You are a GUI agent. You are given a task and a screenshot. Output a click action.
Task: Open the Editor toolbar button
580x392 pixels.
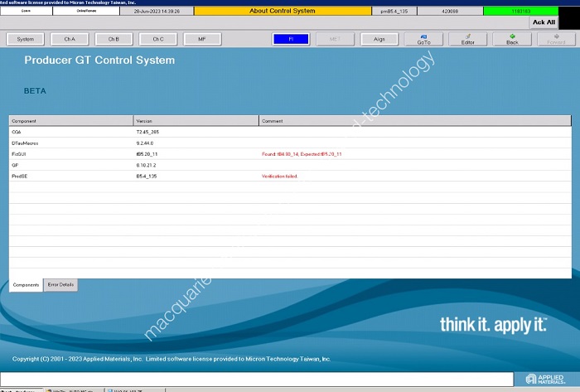click(467, 39)
